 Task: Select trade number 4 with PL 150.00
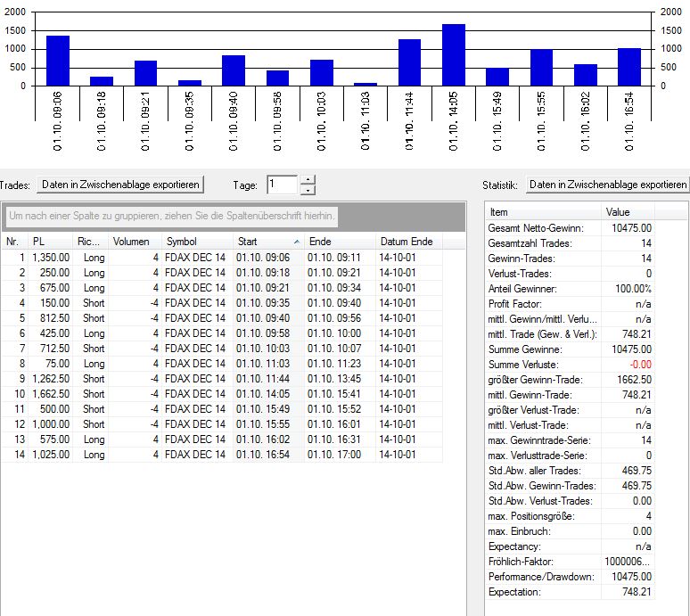click(x=222, y=303)
